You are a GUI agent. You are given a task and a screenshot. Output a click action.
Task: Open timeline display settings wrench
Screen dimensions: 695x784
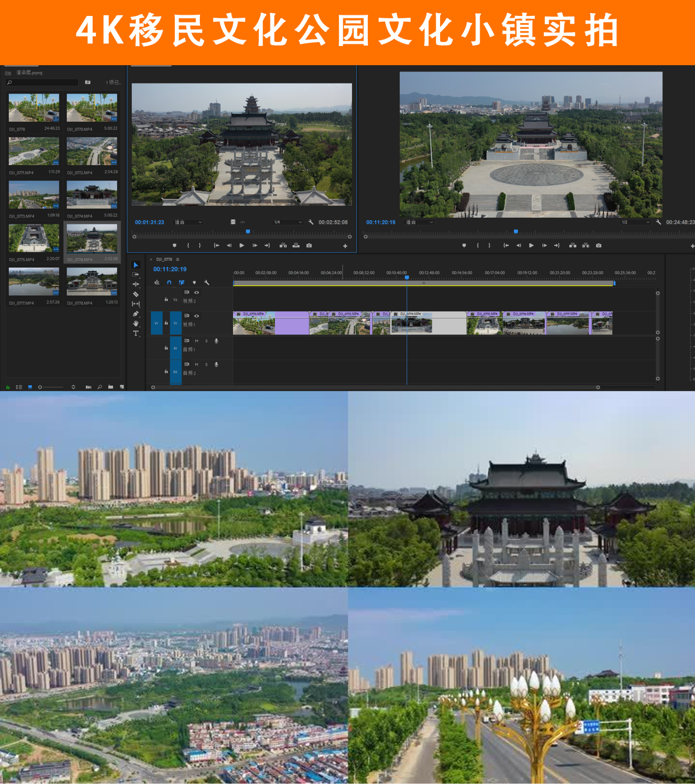tap(207, 283)
